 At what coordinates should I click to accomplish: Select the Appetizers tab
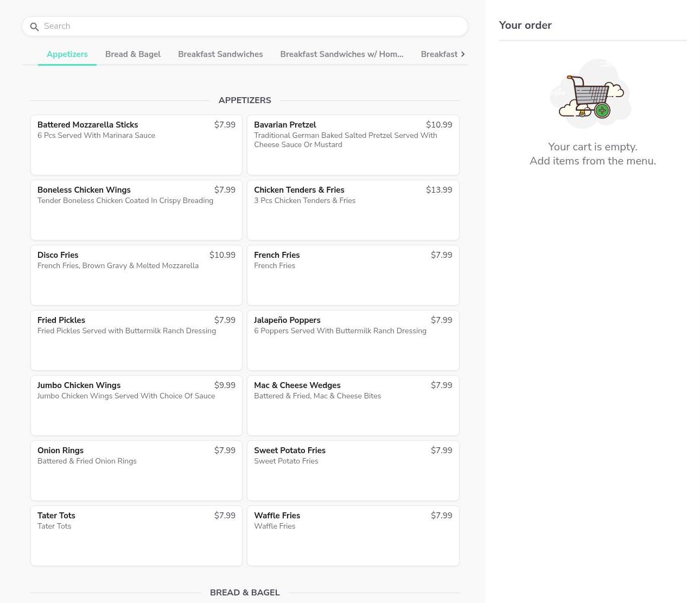(x=67, y=54)
